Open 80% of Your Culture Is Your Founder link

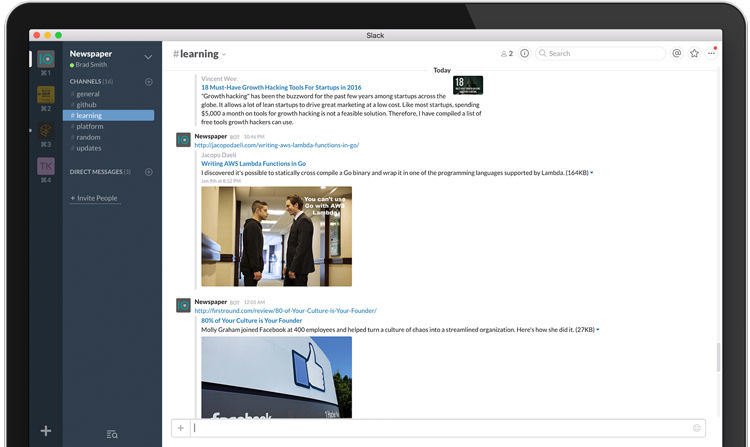tap(252, 321)
